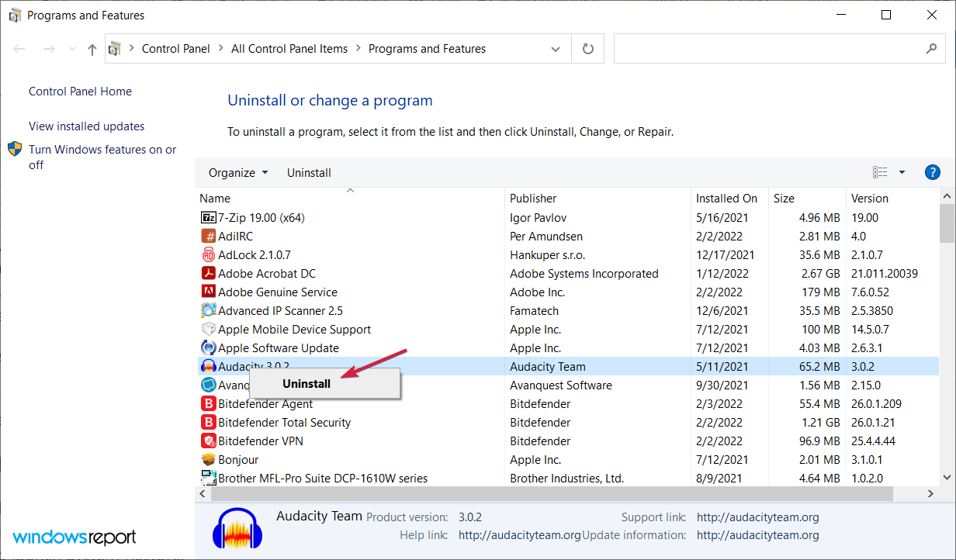Open View installed updates link
The height and width of the screenshot is (560, 956).
tap(86, 126)
